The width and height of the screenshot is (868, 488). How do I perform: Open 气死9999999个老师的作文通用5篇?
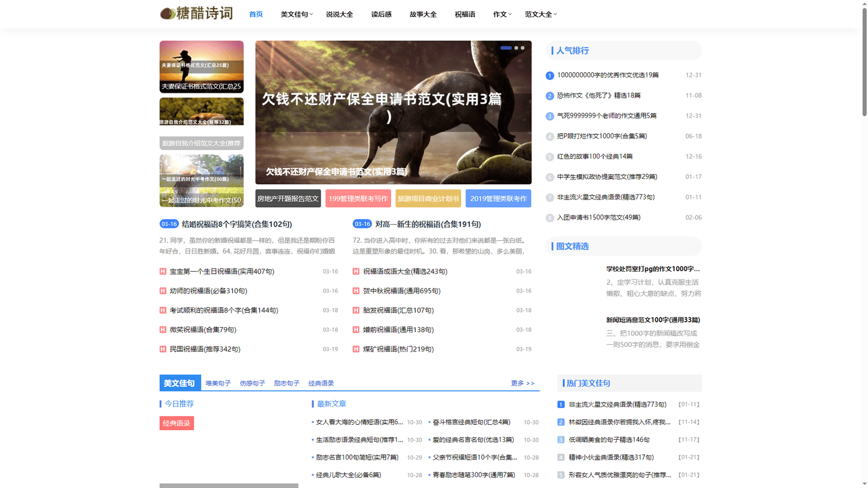point(607,116)
